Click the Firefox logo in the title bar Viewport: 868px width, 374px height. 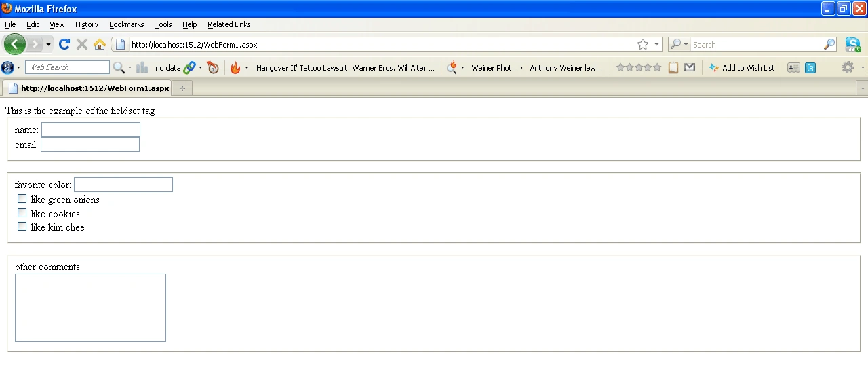tap(7, 8)
